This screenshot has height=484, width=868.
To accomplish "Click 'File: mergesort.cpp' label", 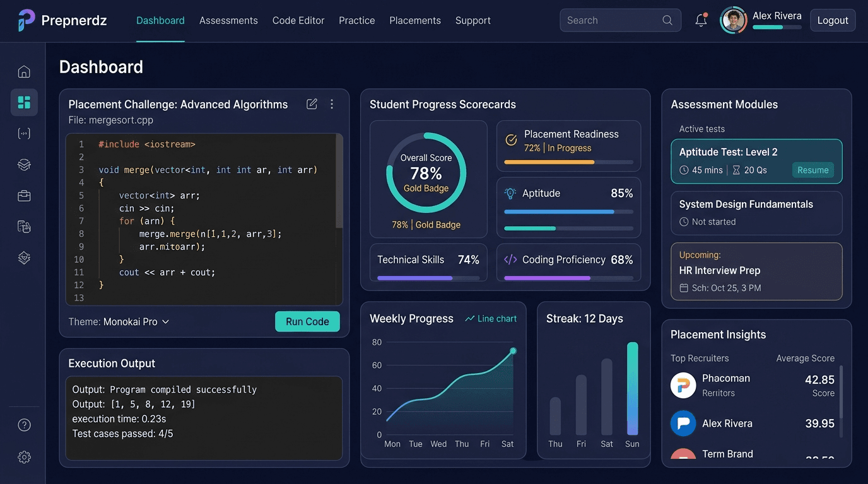I will 110,120.
